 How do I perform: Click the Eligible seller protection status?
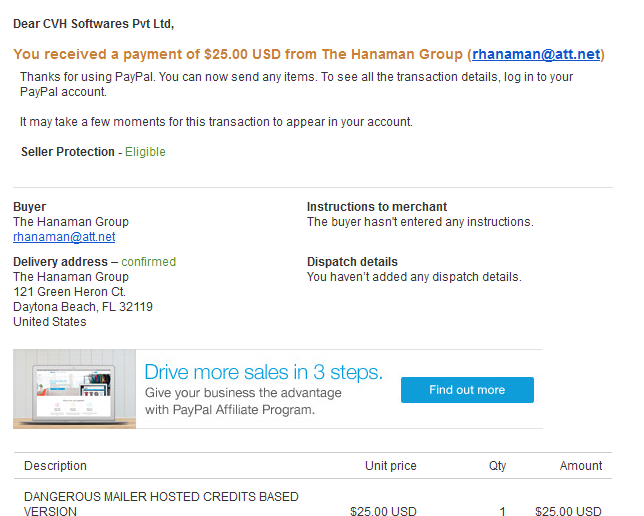[x=145, y=152]
